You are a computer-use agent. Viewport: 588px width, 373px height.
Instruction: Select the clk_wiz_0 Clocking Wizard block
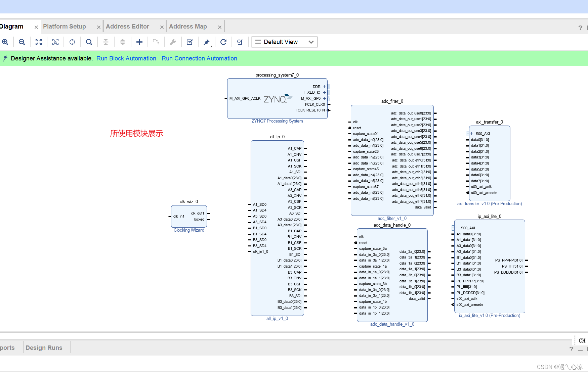click(189, 217)
